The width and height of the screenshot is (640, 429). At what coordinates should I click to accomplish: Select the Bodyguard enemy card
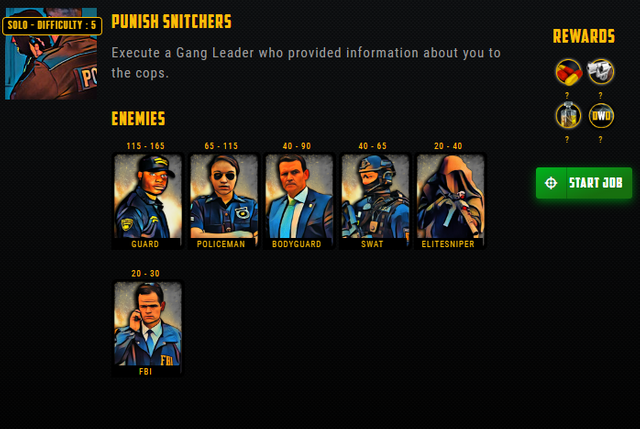tap(299, 201)
